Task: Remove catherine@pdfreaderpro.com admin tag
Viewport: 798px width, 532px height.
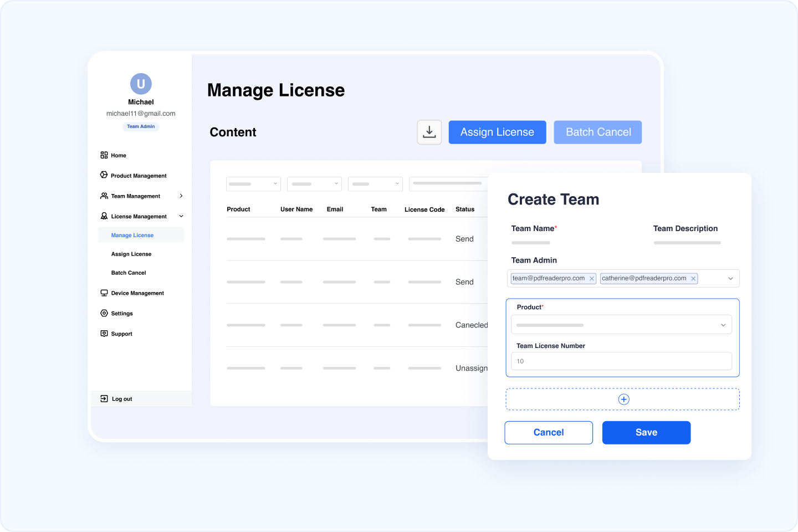Action: click(x=693, y=279)
